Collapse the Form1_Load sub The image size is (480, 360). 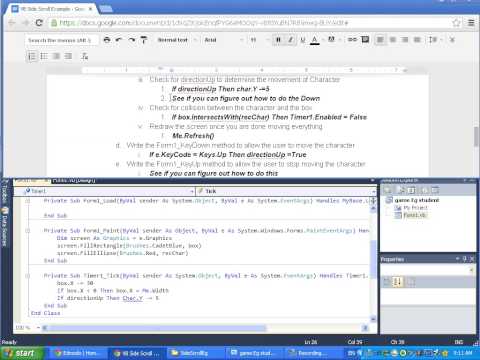28,201
